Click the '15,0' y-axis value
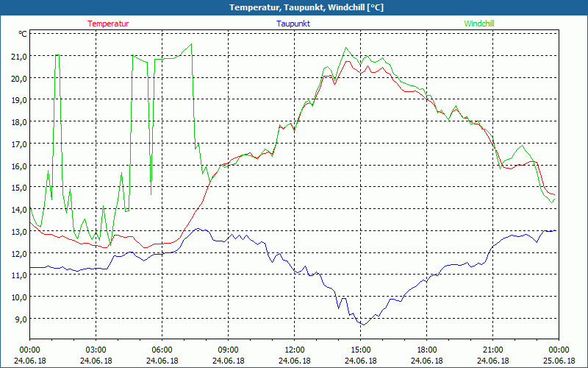The height and width of the screenshot is (368, 588). 20,188
